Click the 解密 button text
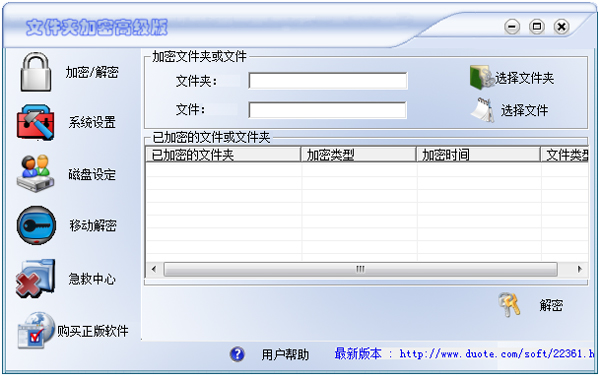 551,305
